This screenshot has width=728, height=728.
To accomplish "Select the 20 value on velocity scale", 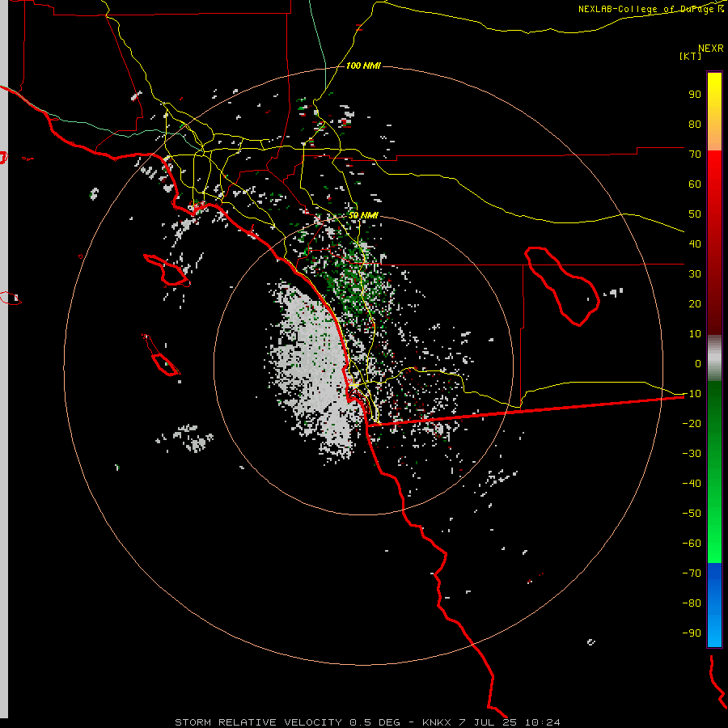I will [x=695, y=303].
